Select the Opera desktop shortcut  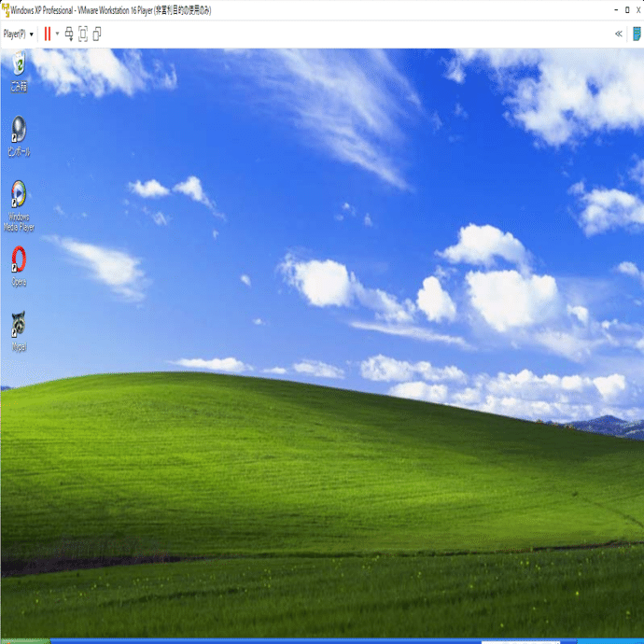pos(19,266)
